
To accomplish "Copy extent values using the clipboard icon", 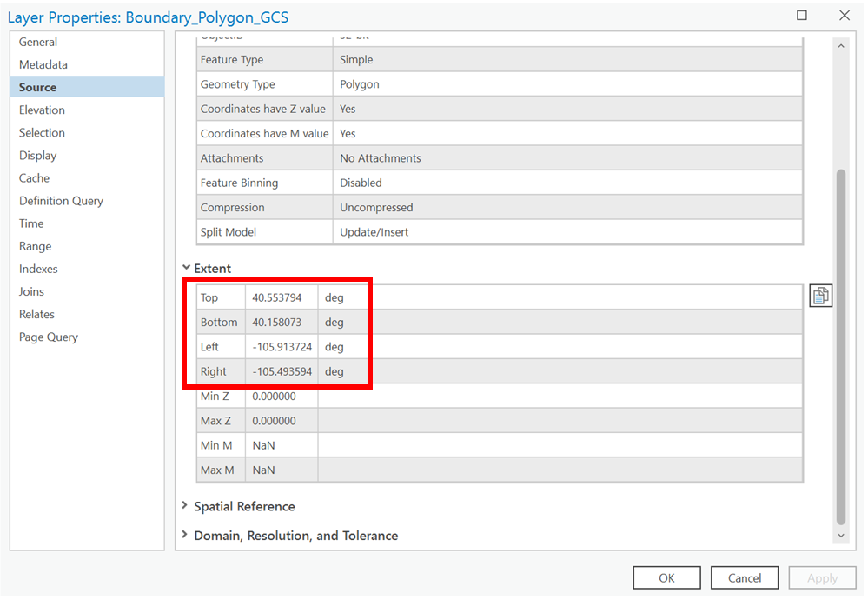I will (820, 296).
